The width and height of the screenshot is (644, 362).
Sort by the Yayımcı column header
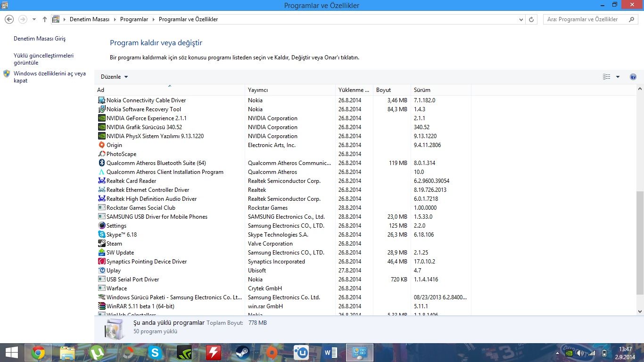[x=290, y=90]
